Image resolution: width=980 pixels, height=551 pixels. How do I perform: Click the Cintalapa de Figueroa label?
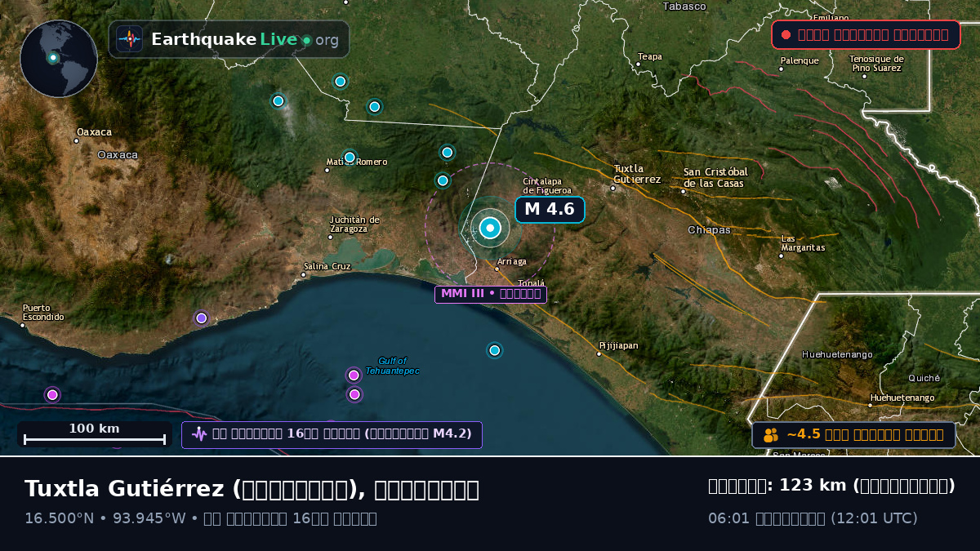pos(547,185)
